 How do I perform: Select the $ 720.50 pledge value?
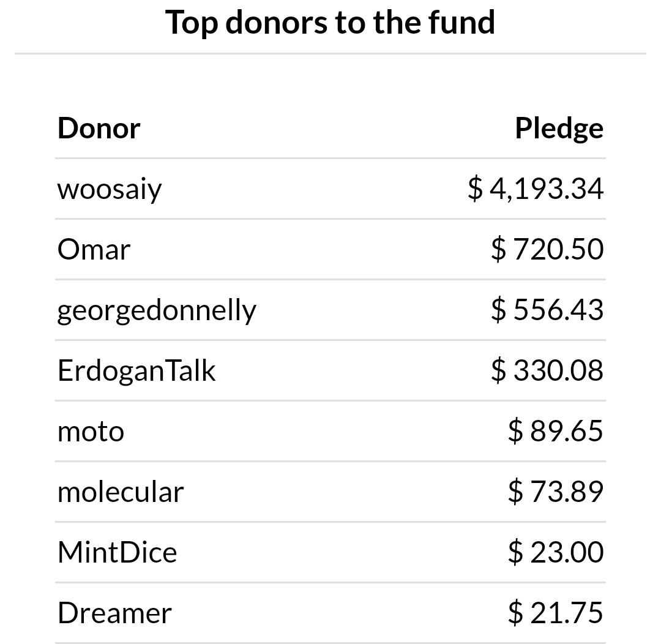[547, 249]
